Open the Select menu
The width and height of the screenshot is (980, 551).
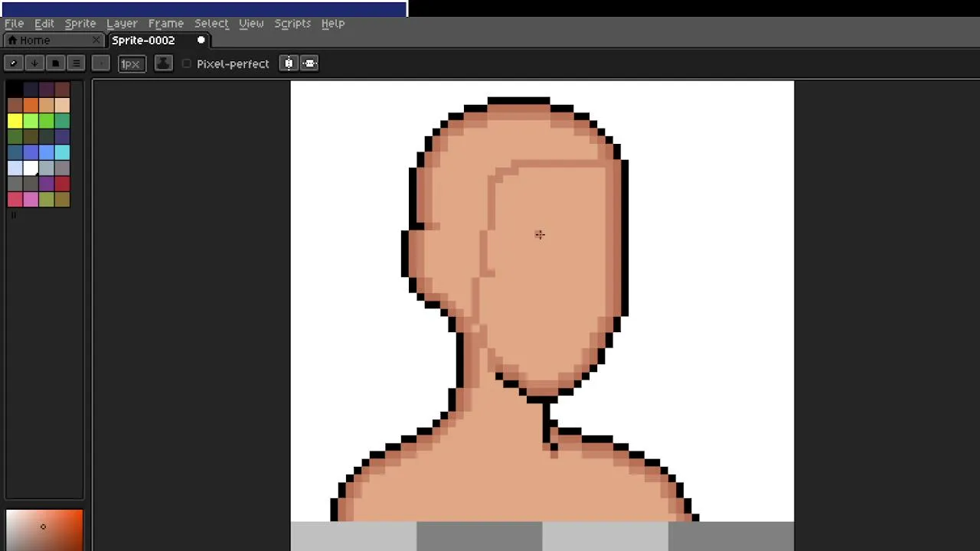211,23
